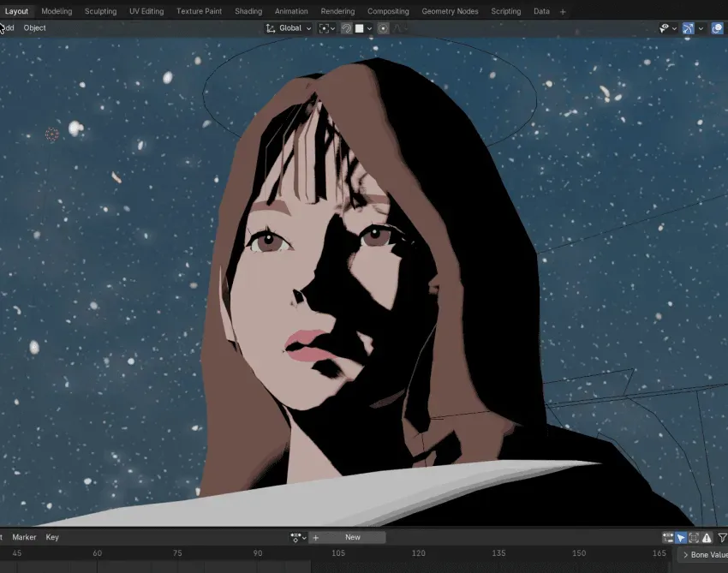Open the Compositing workspace tab

tap(388, 11)
